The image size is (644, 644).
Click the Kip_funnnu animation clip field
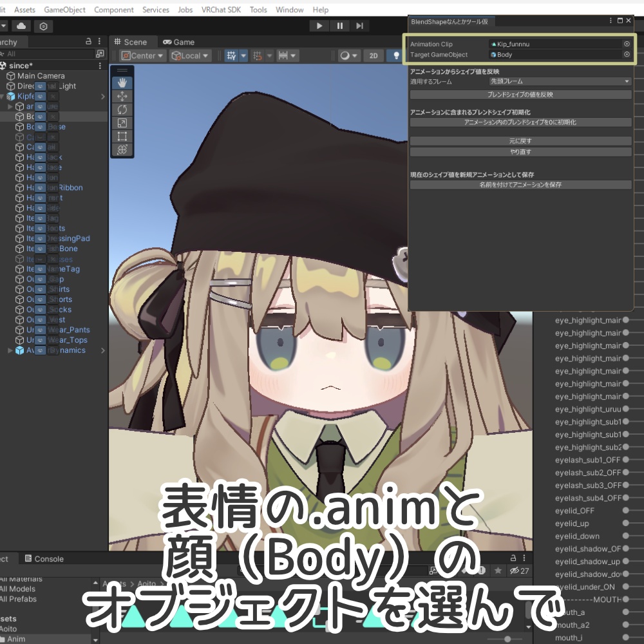[x=556, y=44]
